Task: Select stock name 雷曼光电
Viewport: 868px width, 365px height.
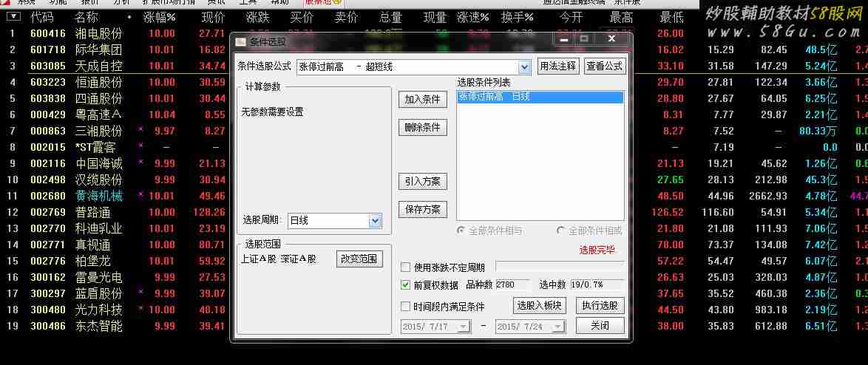Action: tap(98, 278)
